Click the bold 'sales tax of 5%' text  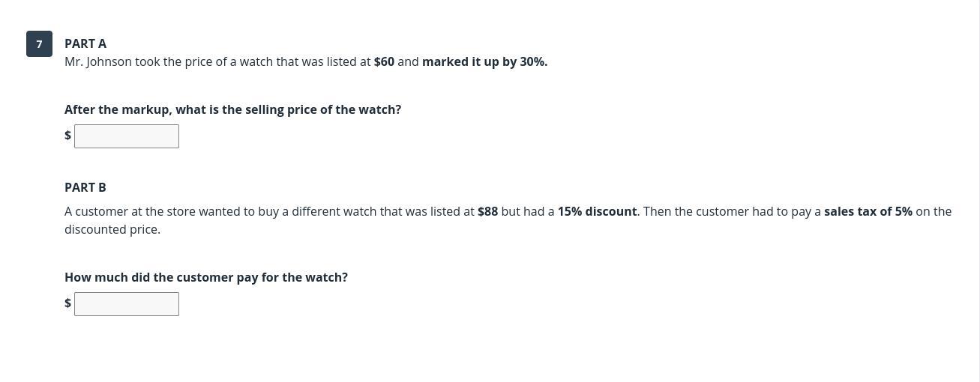tap(868, 212)
